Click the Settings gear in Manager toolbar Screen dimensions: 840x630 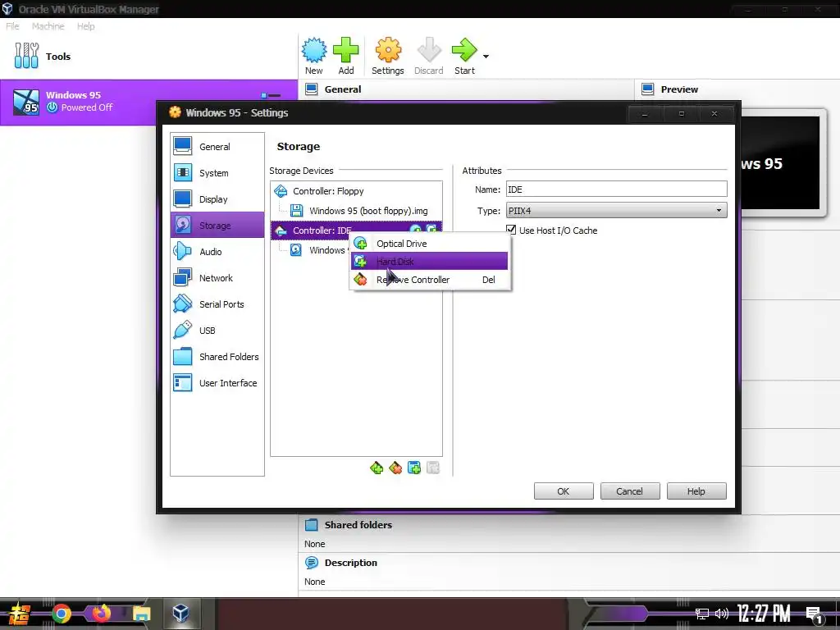pos(388,57)
